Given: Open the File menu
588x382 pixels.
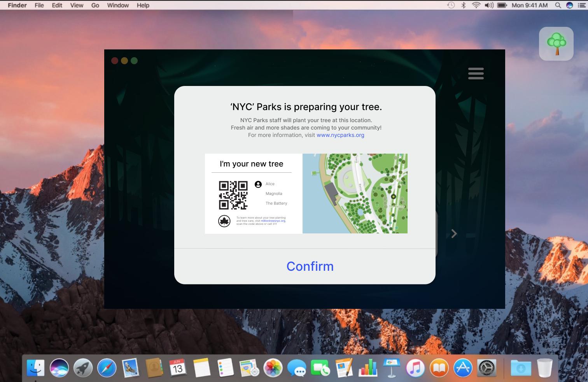Looking at the screenshot, I should click(39, 5).
